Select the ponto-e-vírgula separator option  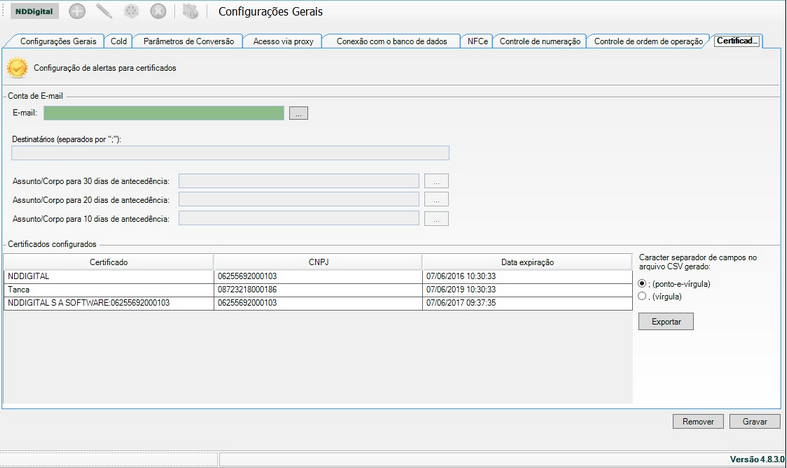point(643,283)
